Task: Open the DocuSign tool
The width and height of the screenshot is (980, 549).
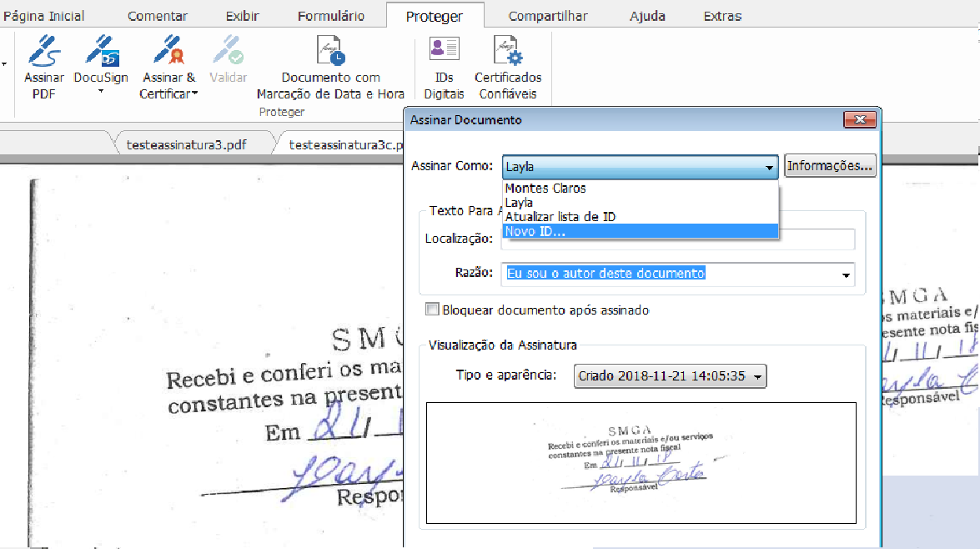Action: pos(100,57)
